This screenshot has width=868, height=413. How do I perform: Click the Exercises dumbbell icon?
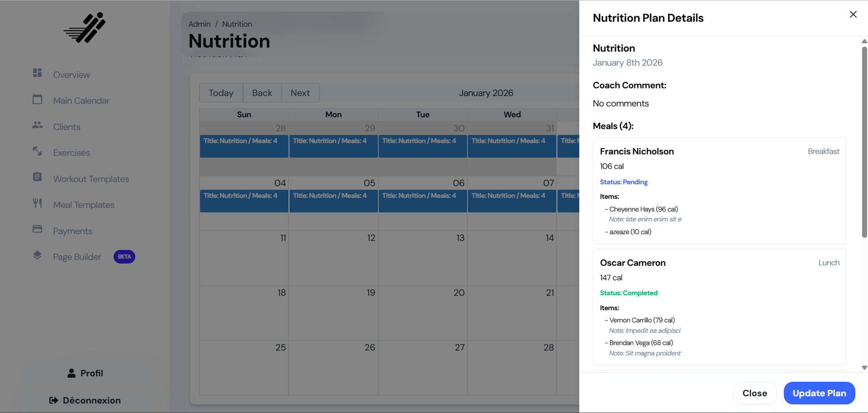click(x=37, y=151)
